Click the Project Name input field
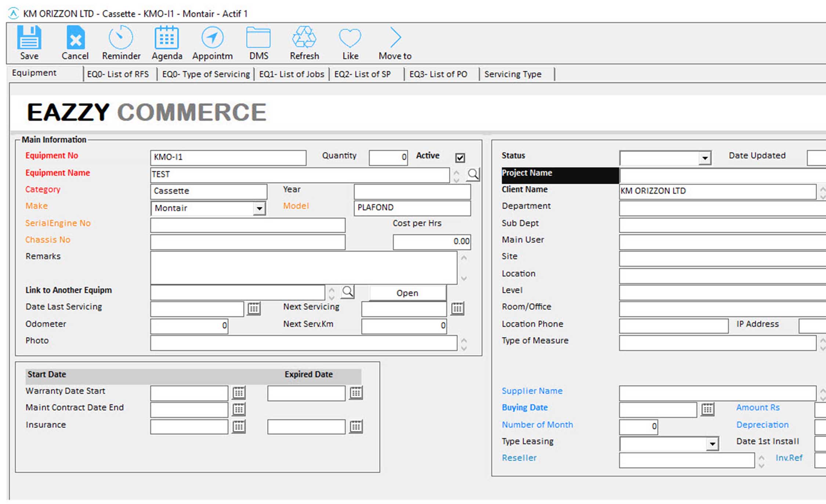 tap(722, 175)
